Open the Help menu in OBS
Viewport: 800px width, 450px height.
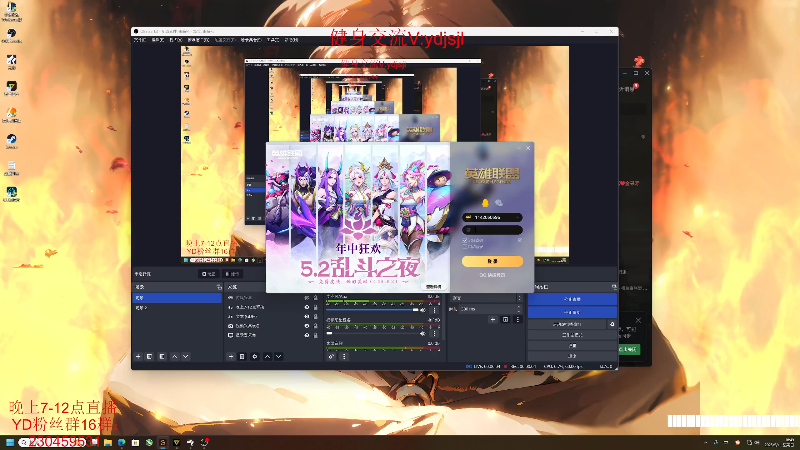click(291, 40)
